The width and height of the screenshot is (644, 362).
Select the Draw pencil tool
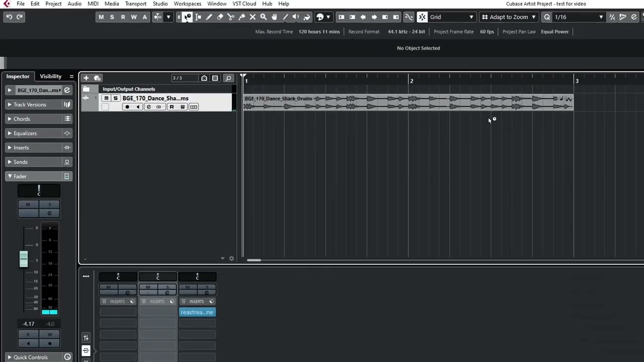pyautogui.click(x=209, y=17)
